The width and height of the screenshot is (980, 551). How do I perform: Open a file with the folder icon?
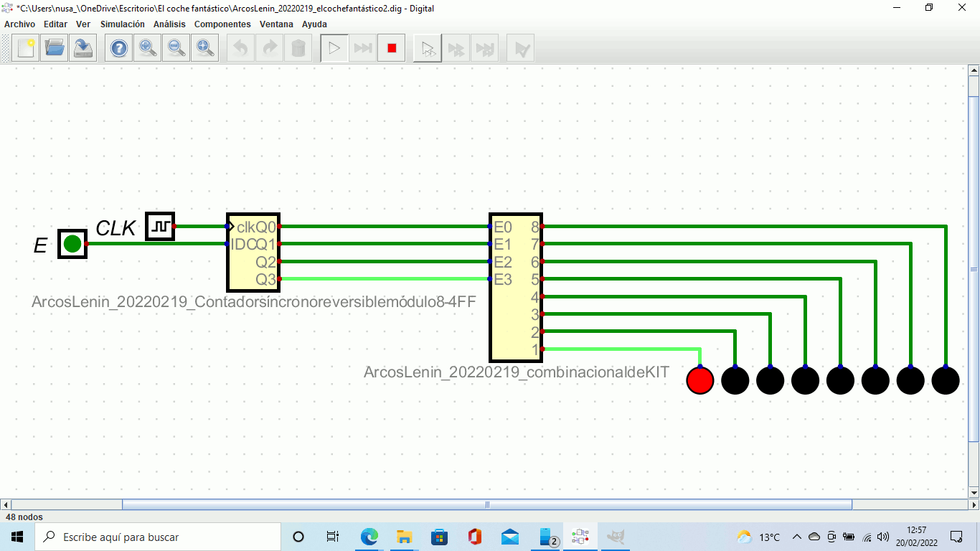coord(55,49)
